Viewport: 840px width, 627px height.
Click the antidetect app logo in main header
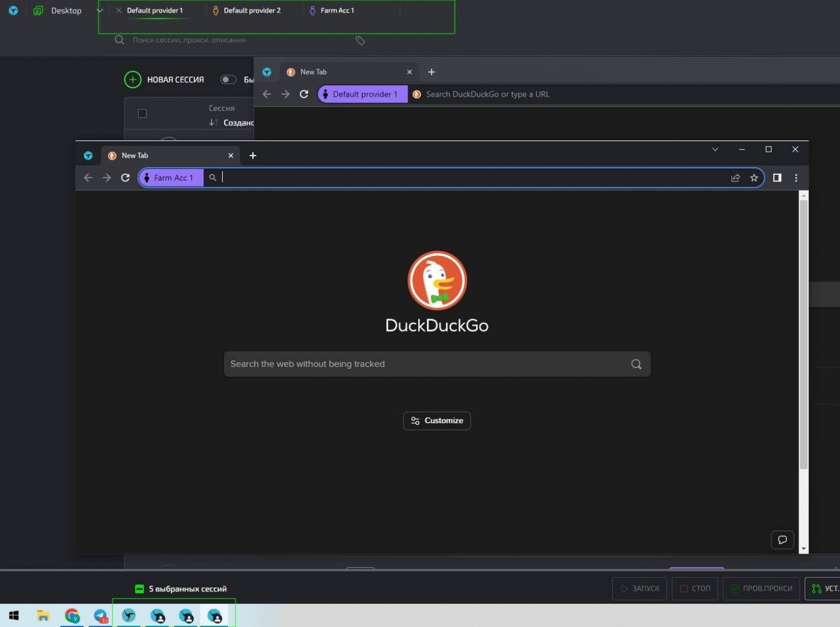[x=13, y=11]
